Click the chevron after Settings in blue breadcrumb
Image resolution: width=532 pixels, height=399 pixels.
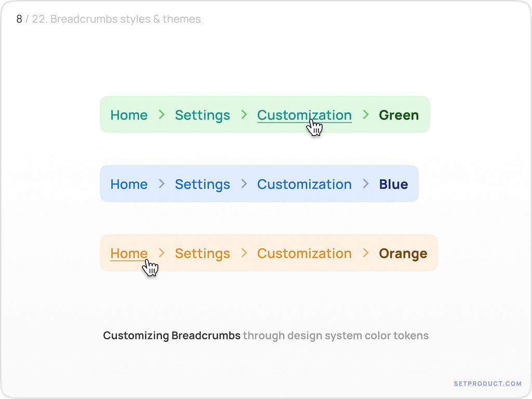244,184
